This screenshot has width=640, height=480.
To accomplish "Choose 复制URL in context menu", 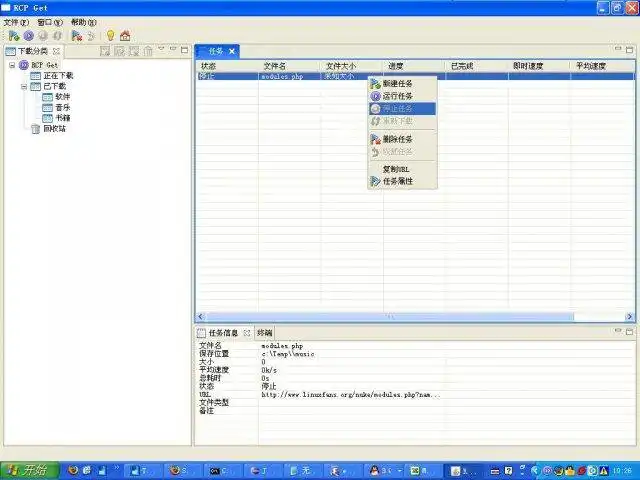I will tap(403, 169).
